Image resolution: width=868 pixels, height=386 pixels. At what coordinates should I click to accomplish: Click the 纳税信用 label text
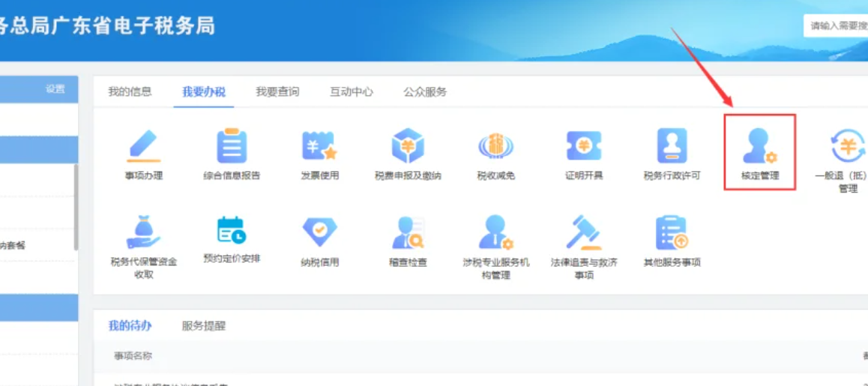pos(319,262)
